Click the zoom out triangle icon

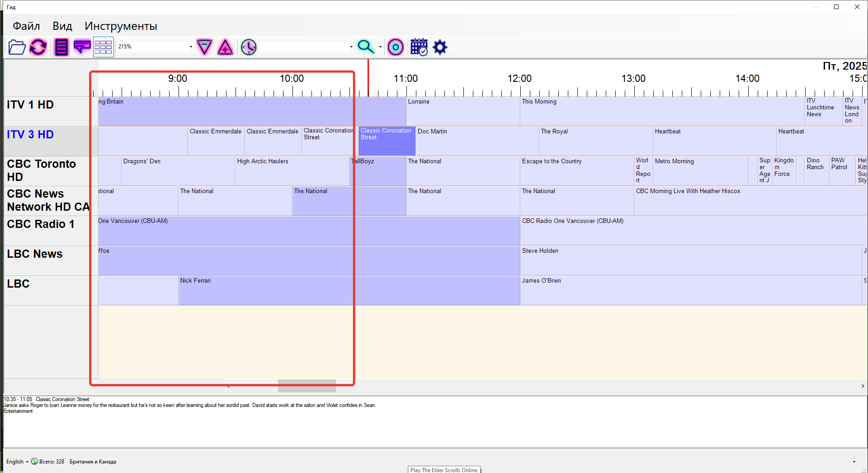pos(204,47)
